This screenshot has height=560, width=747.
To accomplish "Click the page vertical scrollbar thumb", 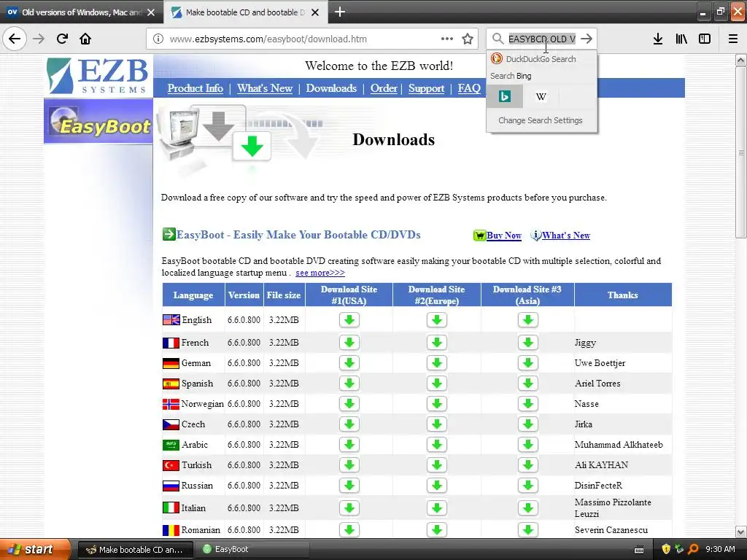I will (740, 152).
